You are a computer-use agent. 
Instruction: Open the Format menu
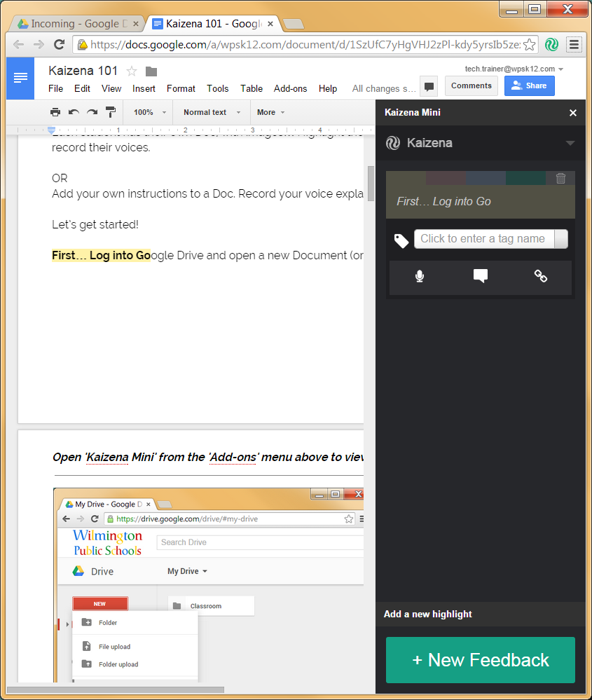tap(181, 89)
